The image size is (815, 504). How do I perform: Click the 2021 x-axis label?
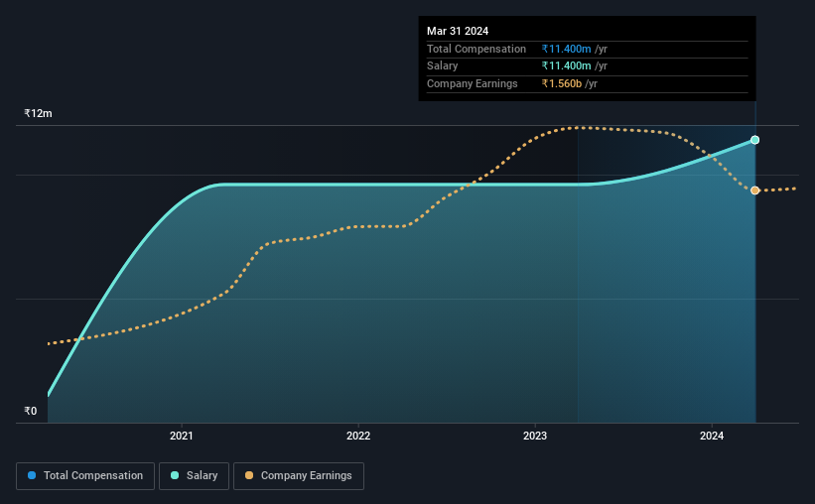pyautogui.click(x=182, y=436)
